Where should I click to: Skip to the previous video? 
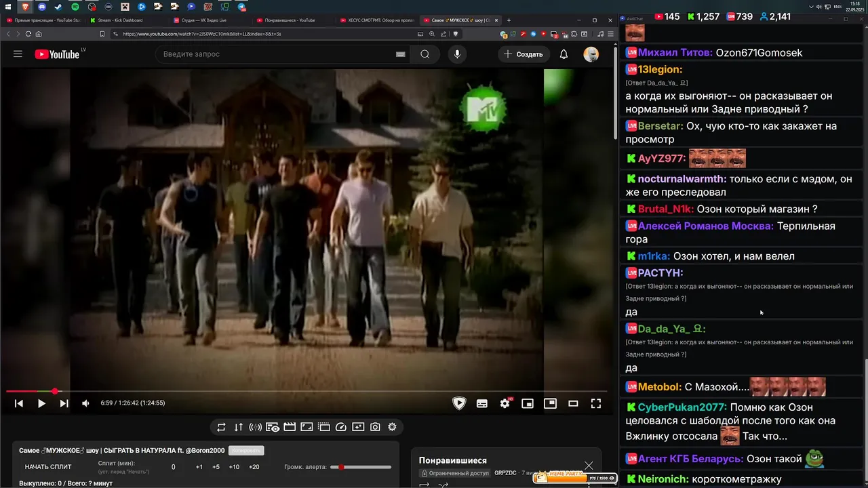coord(19,403)
